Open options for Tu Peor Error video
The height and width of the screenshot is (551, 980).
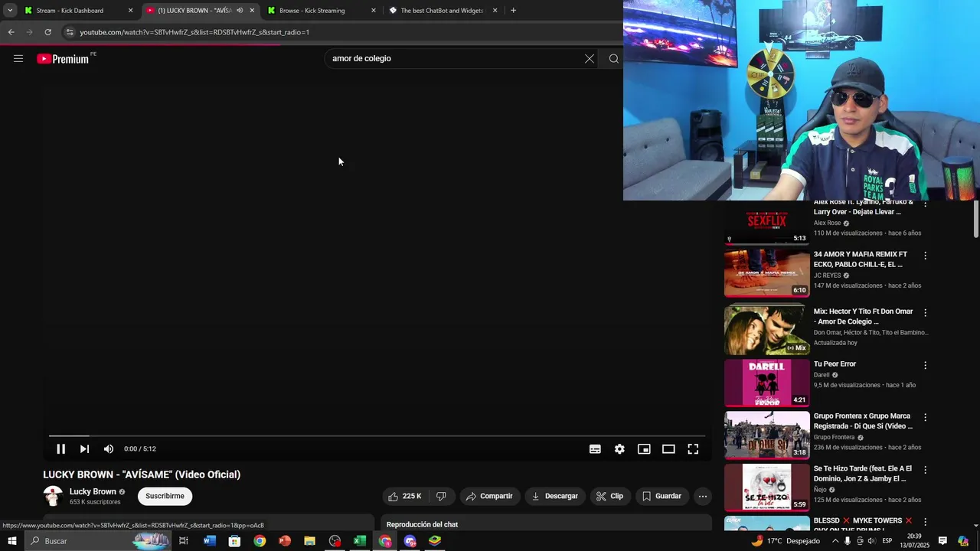point(925,365)
